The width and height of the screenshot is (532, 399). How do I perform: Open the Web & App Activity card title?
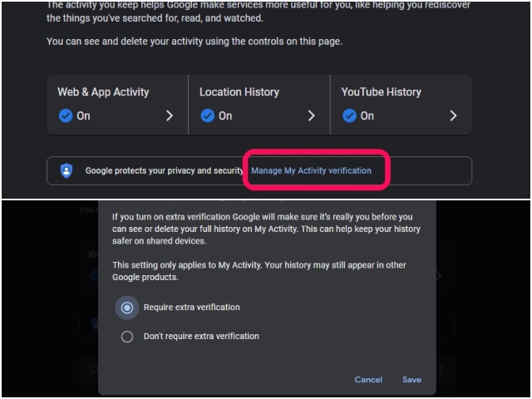(x=103, y=92)
